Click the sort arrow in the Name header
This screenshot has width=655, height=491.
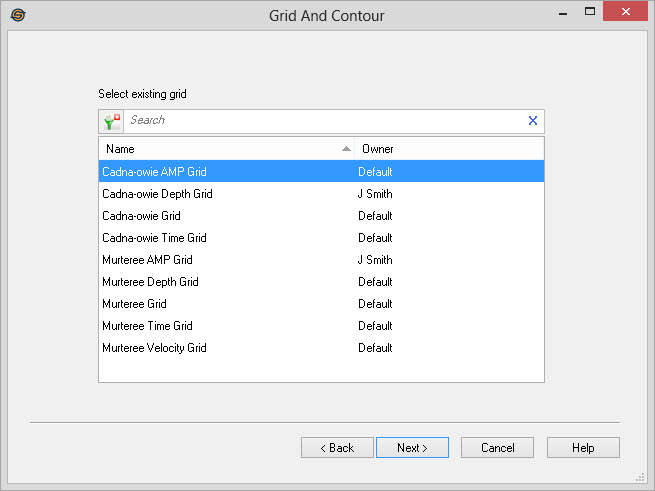tap(346, 149)
